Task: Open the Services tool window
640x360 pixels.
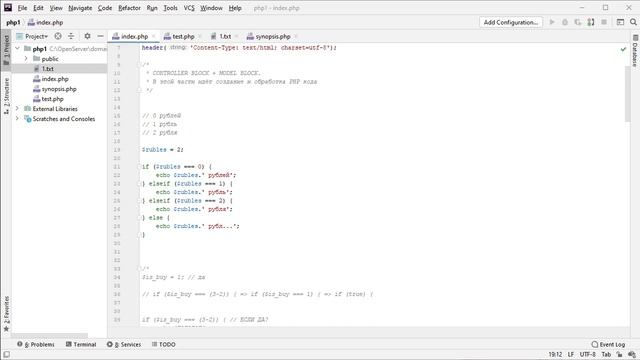Action: 124,344
